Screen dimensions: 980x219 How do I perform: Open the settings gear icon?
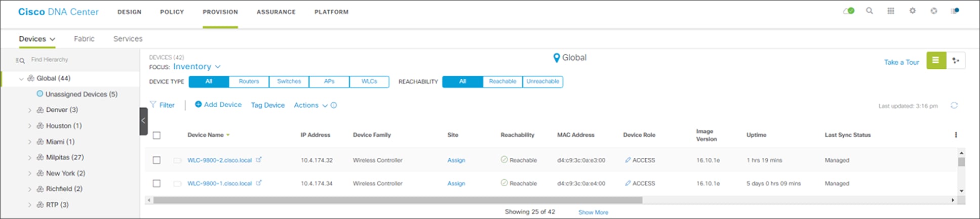[912, 11]
